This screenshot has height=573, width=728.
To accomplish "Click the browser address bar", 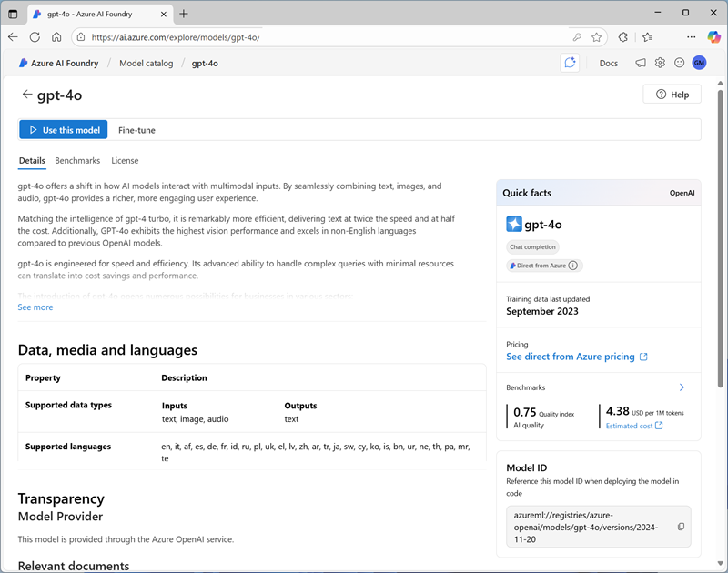I will pyautogui.click(x=318, y=37).
